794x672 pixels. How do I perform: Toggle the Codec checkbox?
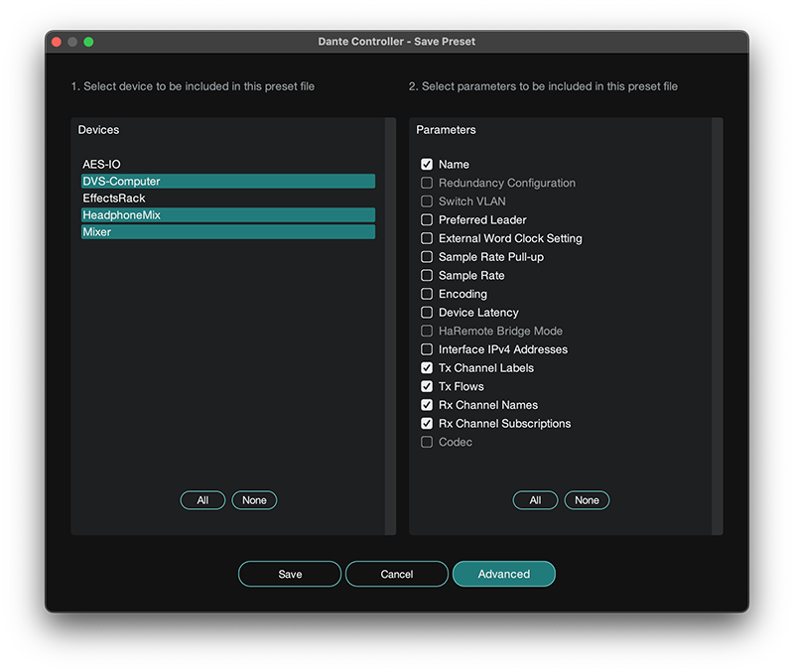(427, 442)
